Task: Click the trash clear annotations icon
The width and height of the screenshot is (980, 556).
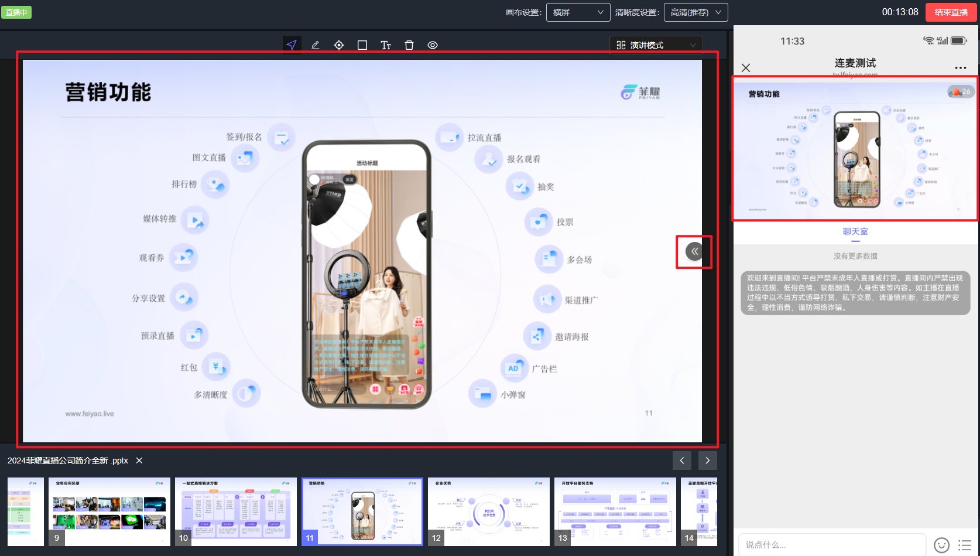Action: [409, 45]
